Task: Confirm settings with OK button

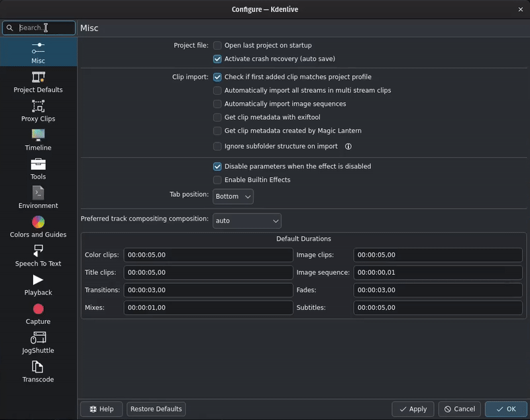Action: [x=506, y=409]
